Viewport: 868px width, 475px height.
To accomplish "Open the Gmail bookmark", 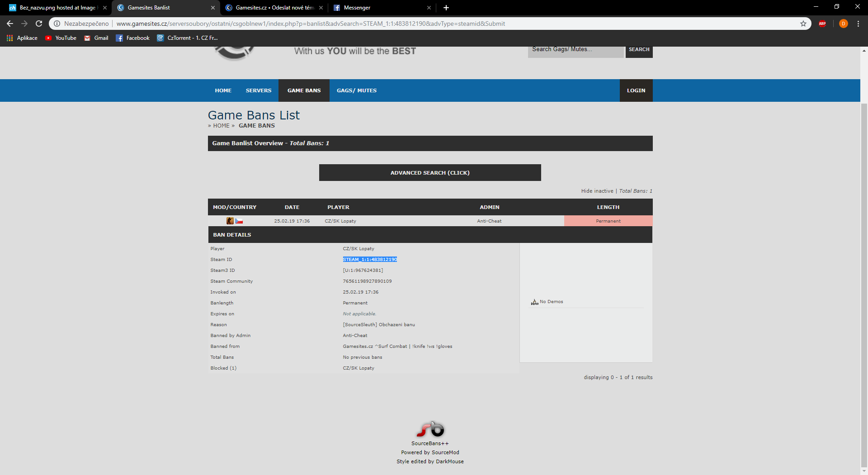I will click(96, 38).
